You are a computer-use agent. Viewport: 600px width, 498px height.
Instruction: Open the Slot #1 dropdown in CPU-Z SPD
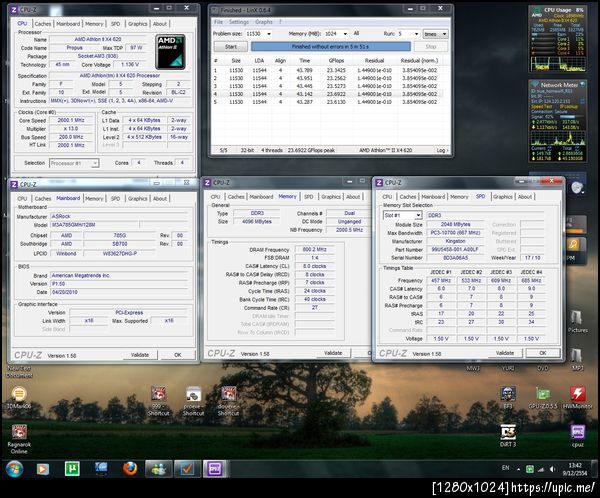coord(403,215)
